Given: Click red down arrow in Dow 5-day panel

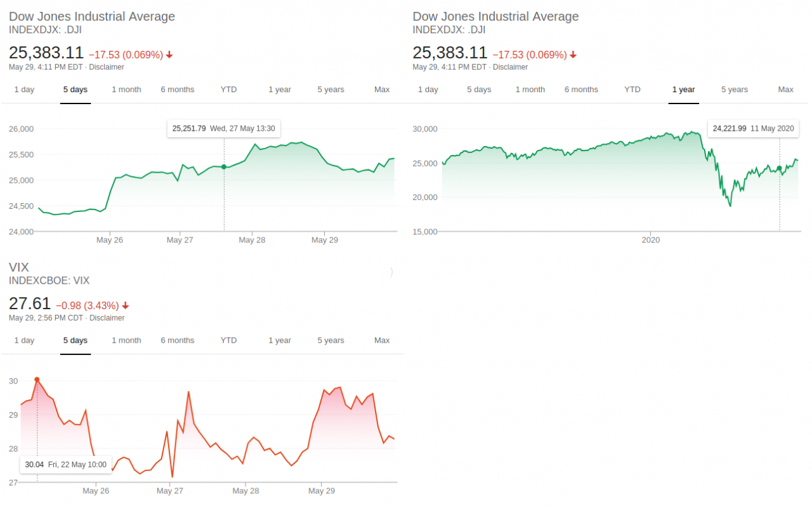Looking at the screenshot, I should [169, 55].
